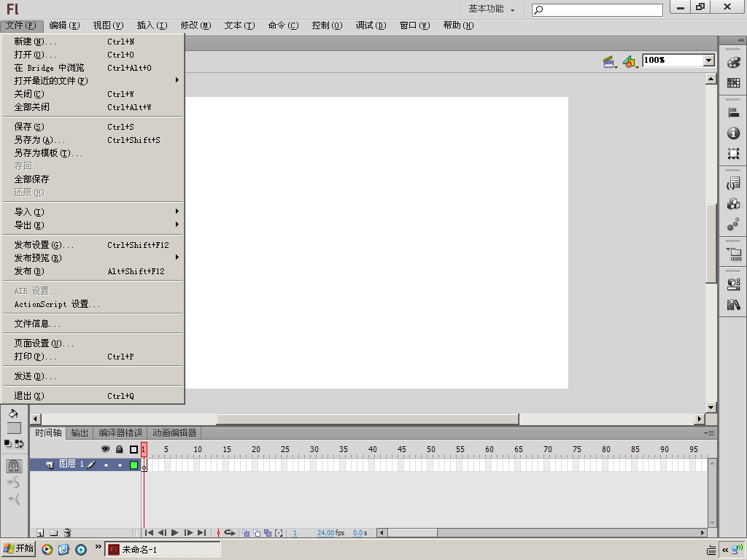Screen dimensions: 747x560
Task: Toggle onion skin outlines
Action: point(257,533)
